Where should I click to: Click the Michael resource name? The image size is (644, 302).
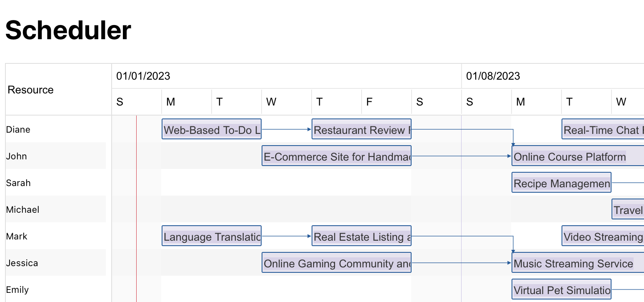pyautogui.click(x=23, y=209)
